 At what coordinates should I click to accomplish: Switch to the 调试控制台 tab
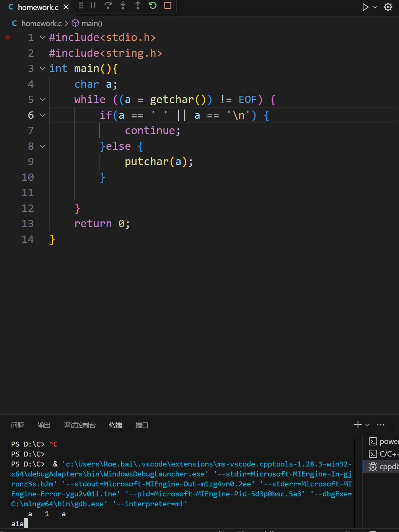(x=80, y=425)
